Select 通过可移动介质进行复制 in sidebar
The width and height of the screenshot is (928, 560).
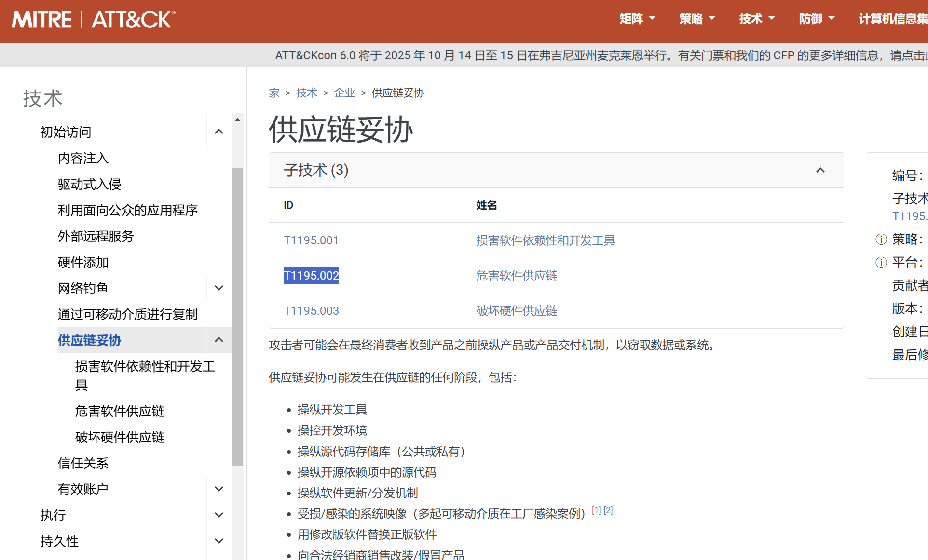click(128, 314)
